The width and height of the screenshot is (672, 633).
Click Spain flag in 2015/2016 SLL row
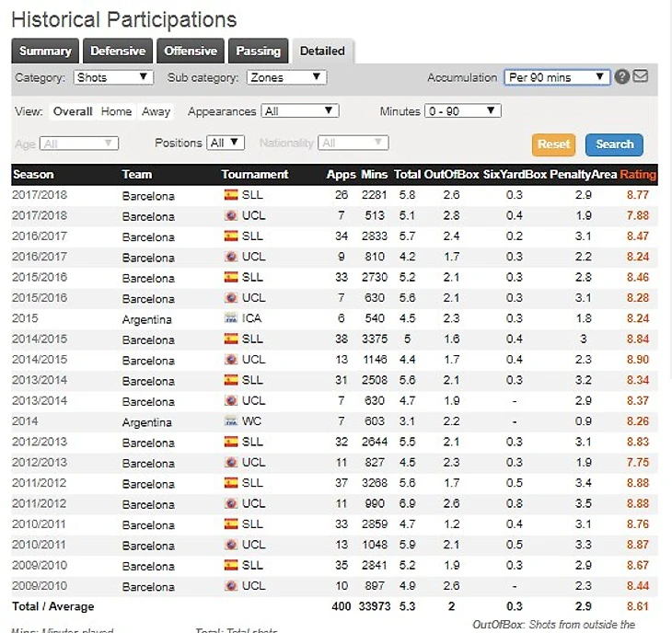(x=230, y=277)
